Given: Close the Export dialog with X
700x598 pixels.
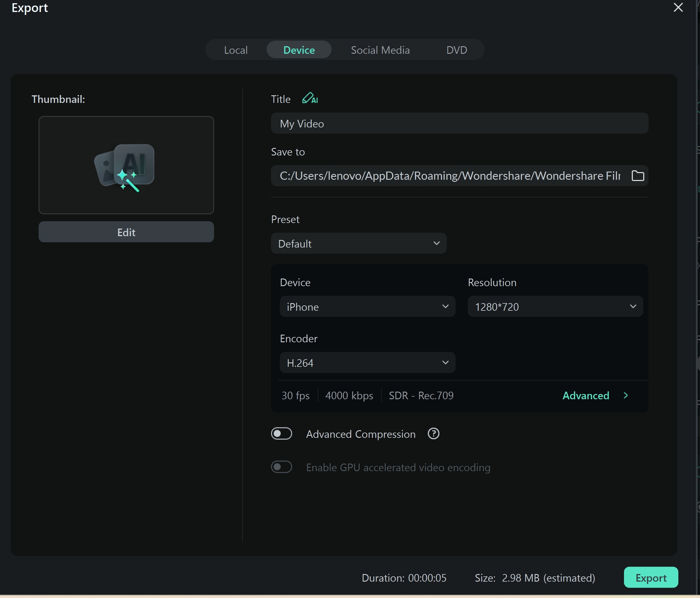Looking at the screenshot, I should 678,7.
